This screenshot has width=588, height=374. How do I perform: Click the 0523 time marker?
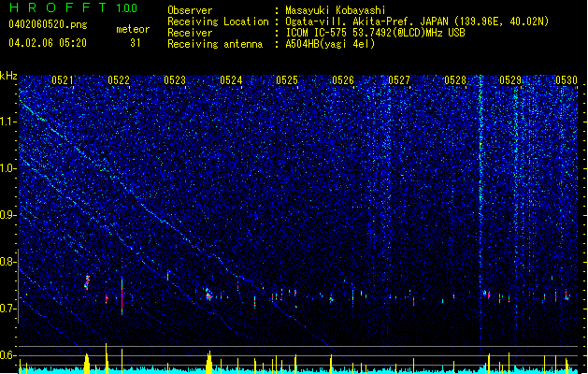(x=175, y=80)
